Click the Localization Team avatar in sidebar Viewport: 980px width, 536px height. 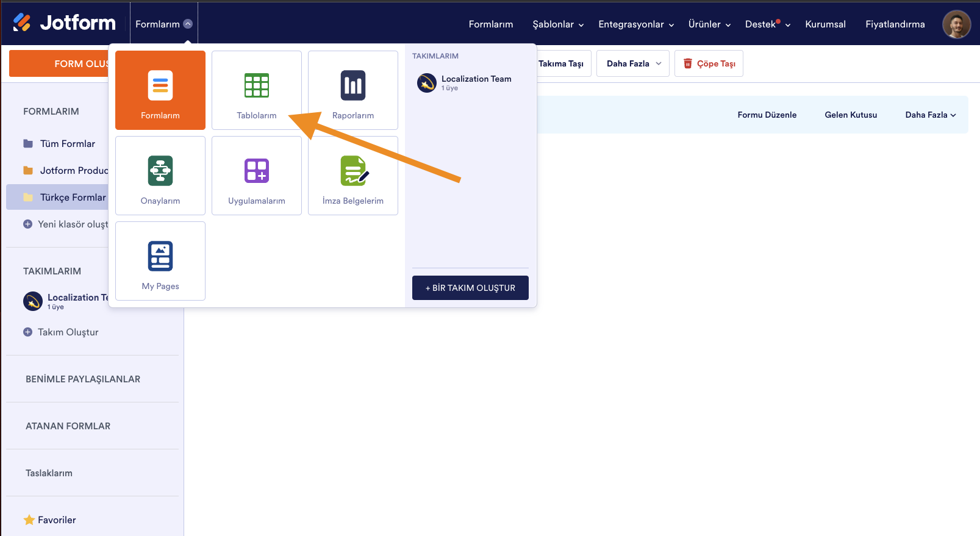pos(33,301)
